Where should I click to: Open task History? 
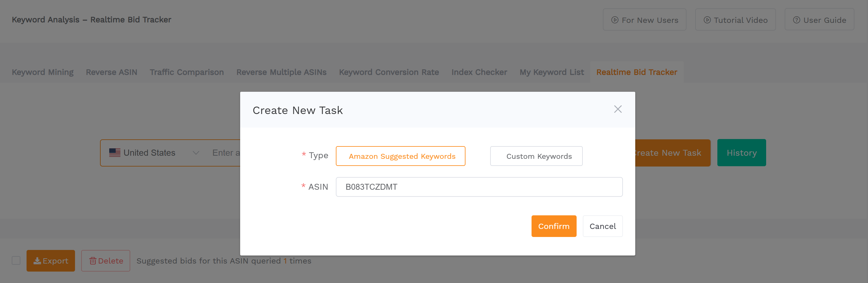741,153
